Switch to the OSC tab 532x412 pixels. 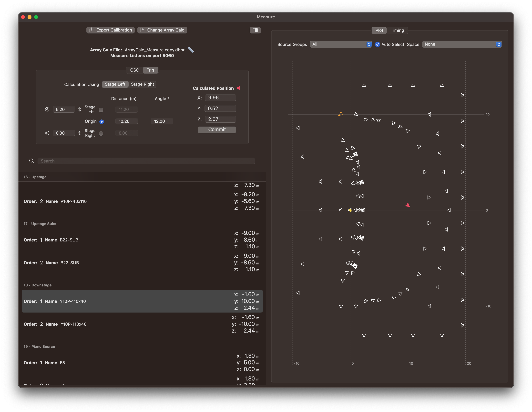coord(134,70)
